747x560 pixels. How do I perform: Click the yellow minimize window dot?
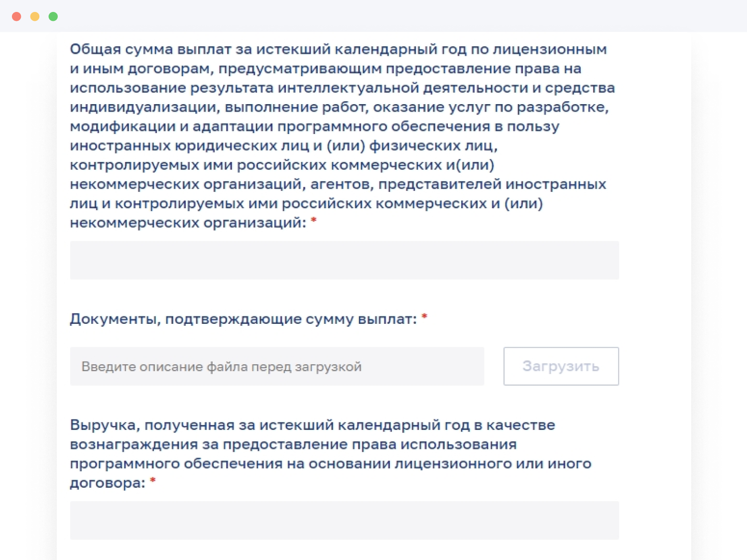pyautogui.click(x=35, y=16)
